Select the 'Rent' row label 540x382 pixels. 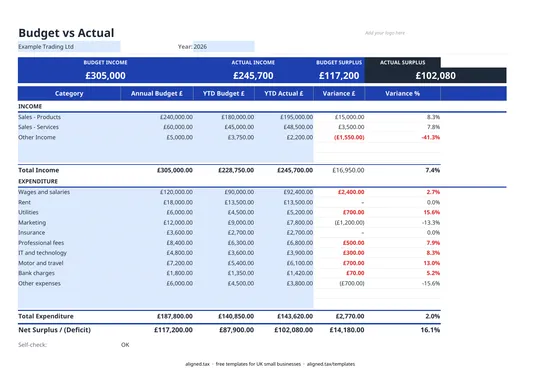[x=24, y=202]
